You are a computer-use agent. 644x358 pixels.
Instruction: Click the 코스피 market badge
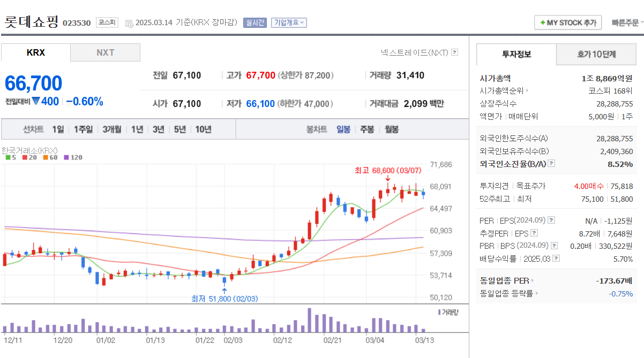pos(107,22)
